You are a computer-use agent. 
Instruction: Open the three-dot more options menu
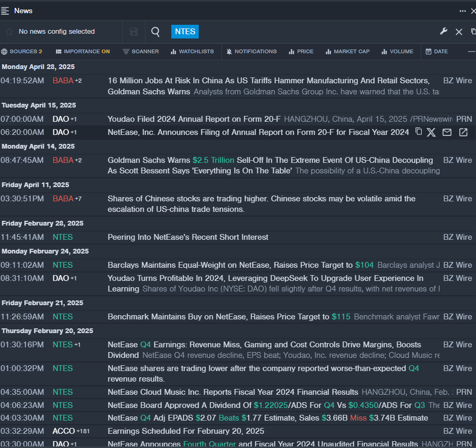[462, 11]
